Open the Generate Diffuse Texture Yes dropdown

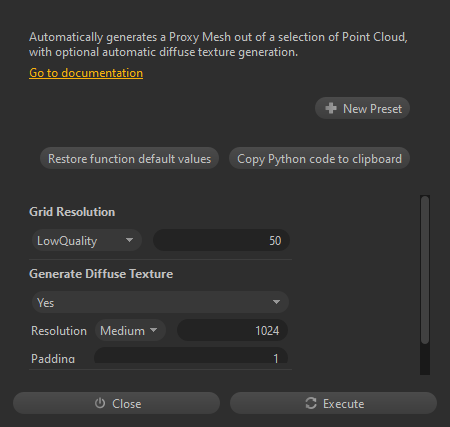[x=160, y=302]
